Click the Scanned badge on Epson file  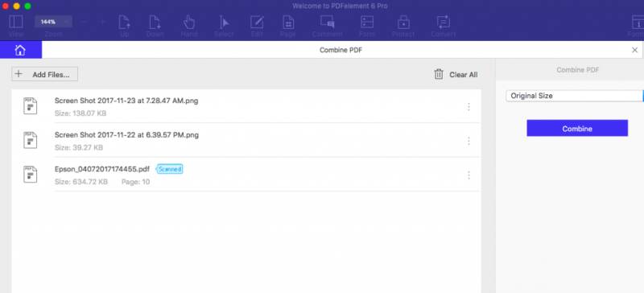(170, 169)
